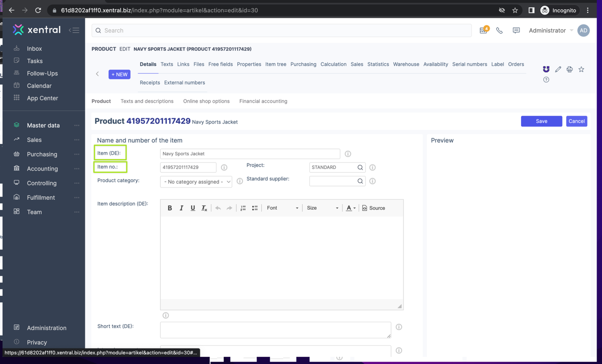Click the + NEW button
Screen dimensions: 602x364
[x=119, y=74]
